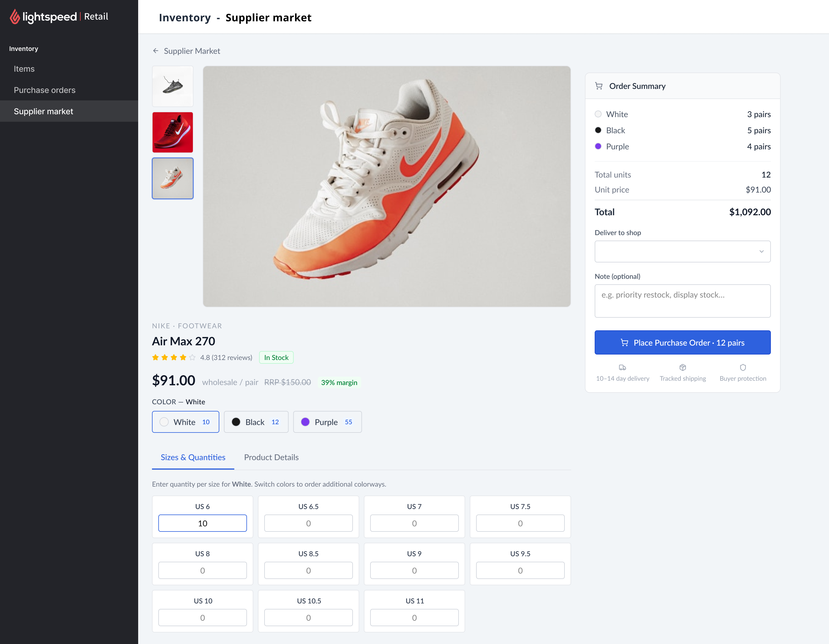829x644 pixels.
Task: Click the cart icon in Order Summary header
Action: pyautogui.click(x=599, y=86)
